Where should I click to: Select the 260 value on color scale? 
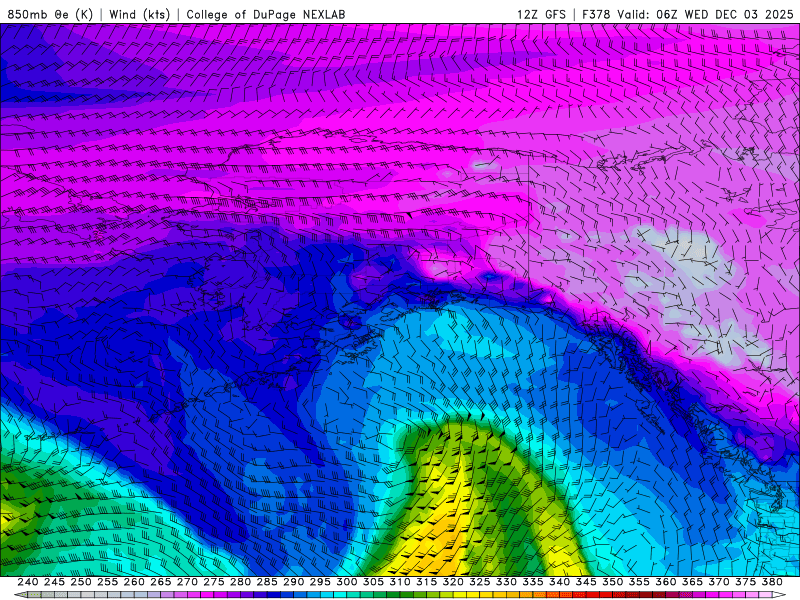pos(134,582)
